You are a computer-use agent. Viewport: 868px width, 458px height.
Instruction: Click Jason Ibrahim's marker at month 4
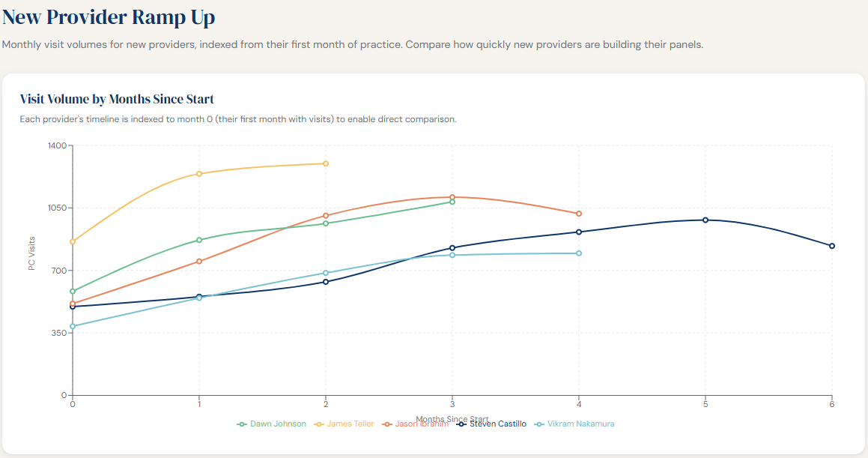[578, 214]
